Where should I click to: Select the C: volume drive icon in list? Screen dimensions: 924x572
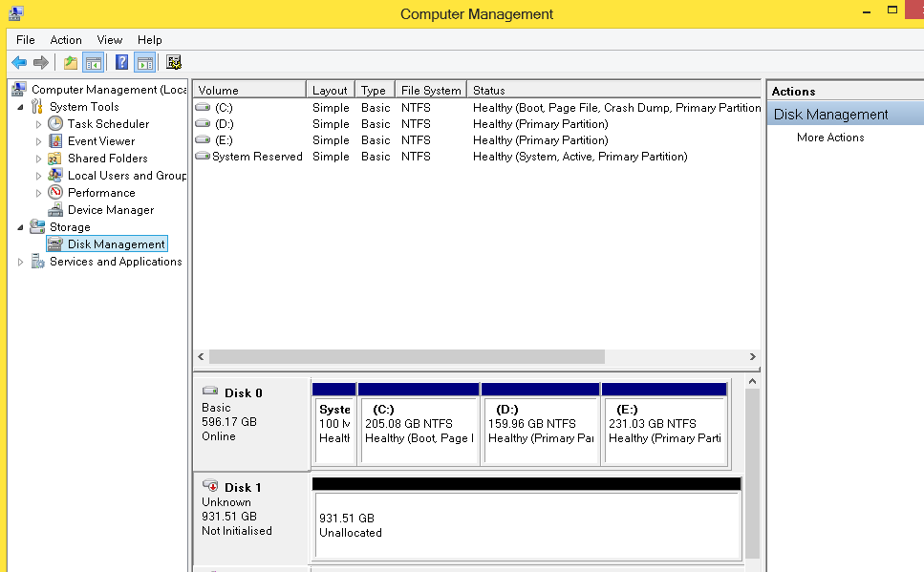203,108
